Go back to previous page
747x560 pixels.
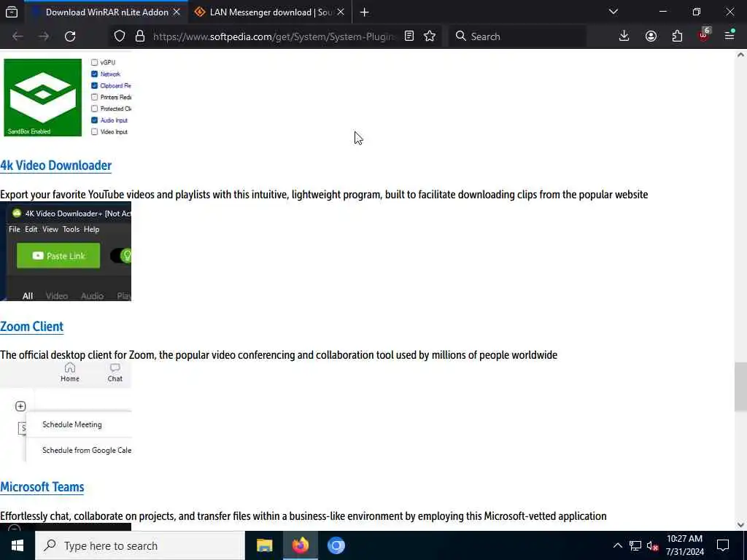coord(18,36)
